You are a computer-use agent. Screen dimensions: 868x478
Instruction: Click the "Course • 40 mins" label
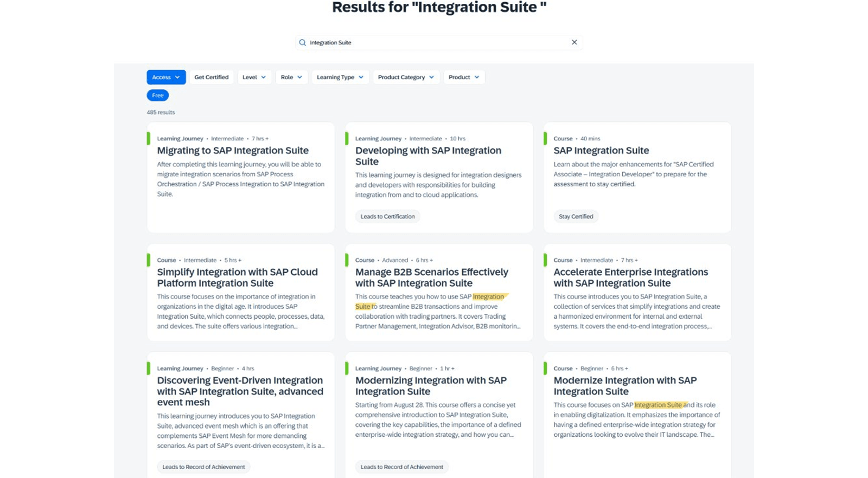click(x=577, y=139)
